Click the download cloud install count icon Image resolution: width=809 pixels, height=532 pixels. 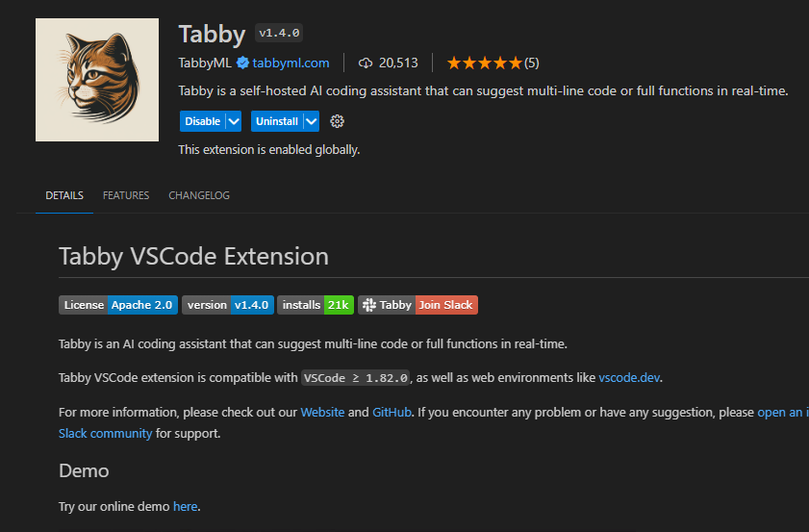tap(366, 63)
